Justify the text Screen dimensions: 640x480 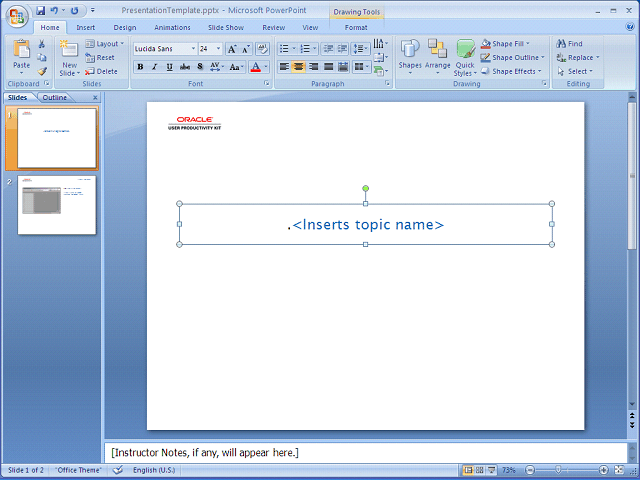pos(328,67)
